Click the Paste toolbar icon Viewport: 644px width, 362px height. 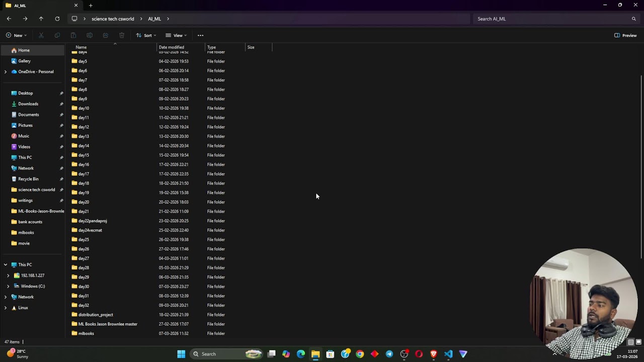coord(73,35)
